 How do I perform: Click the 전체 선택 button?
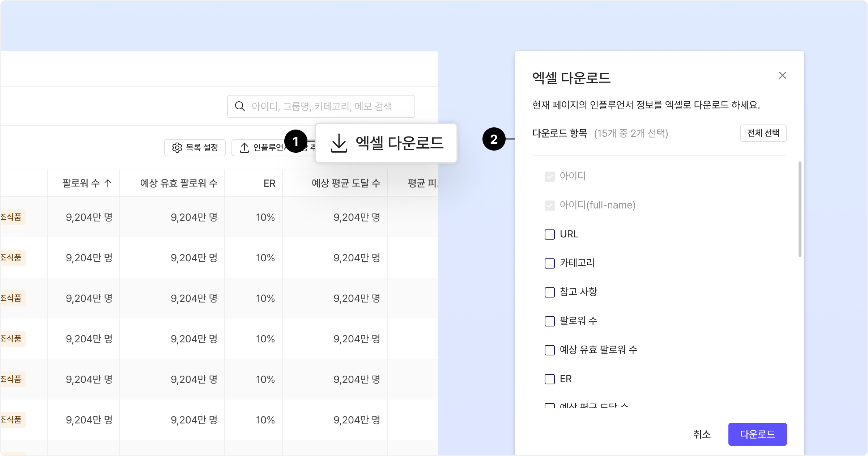point(763,133)
